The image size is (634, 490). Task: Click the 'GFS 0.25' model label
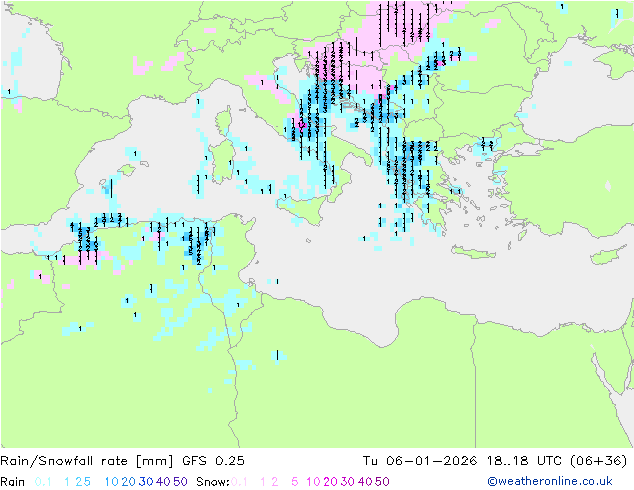coord(213,461)
